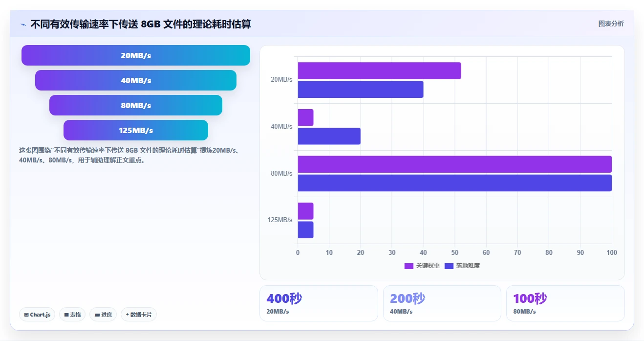Click the 125MB/s blue 落地难度 bar
The width and height of the screenshot is (644, 341).
point(306,229)
